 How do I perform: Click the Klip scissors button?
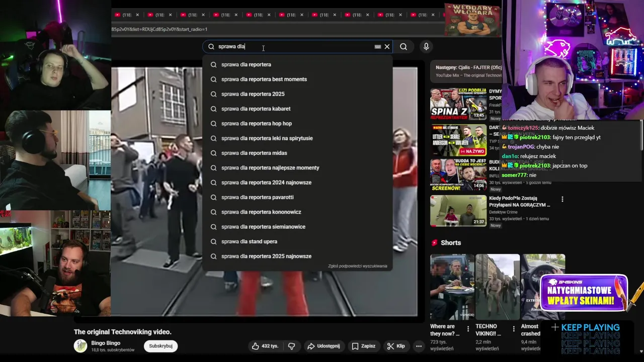(x=396, y=346)
